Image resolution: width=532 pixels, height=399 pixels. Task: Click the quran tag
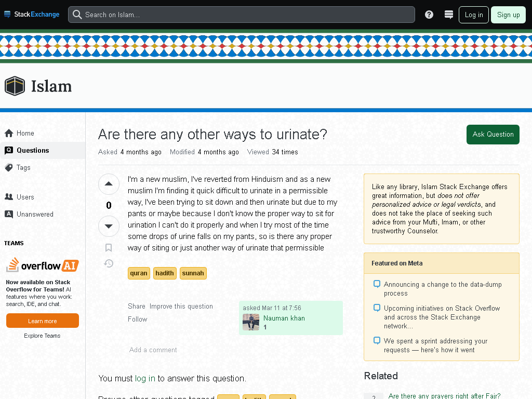pos(139,273)
